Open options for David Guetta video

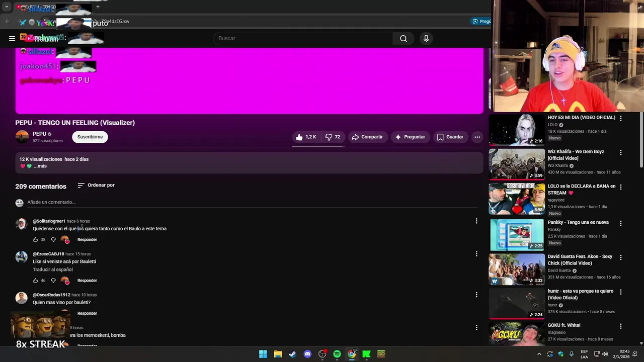click(x=620, y=257)
